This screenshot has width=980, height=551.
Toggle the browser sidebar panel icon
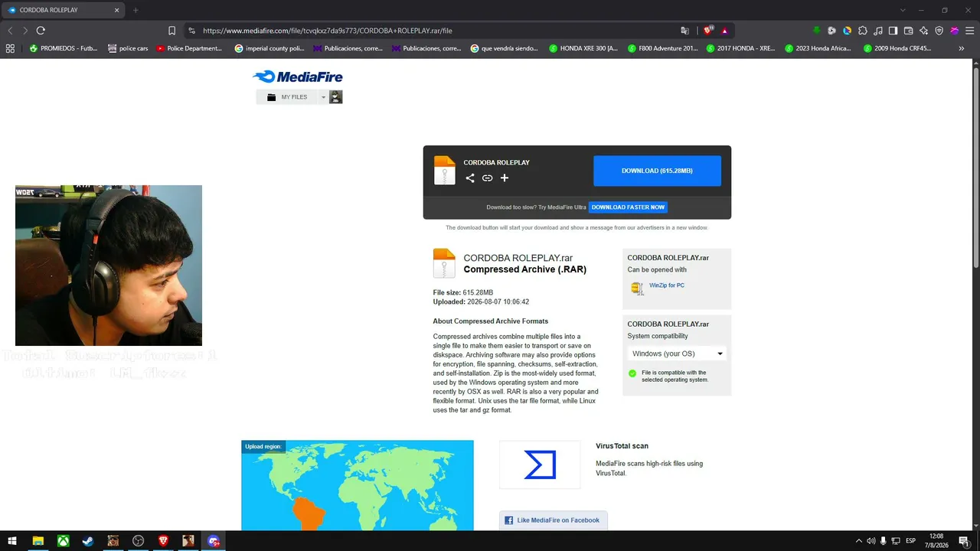tap(893, 31)
